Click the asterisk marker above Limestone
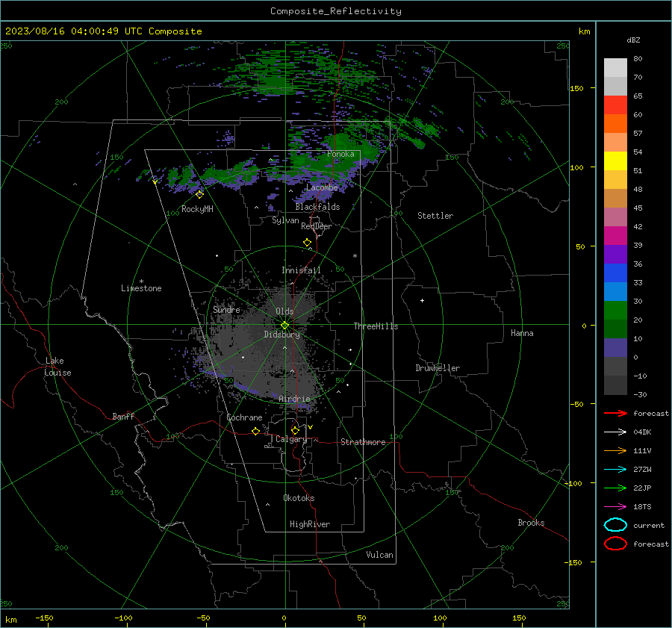This screenshot has width=672, height=628. click(x=141, y=282)
